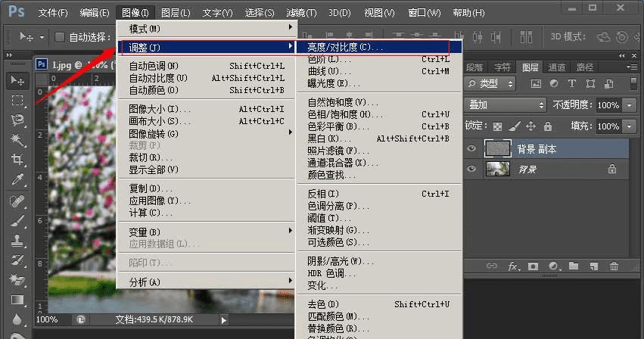Open the 模式(M) submenu

click(x=207, y=29)
